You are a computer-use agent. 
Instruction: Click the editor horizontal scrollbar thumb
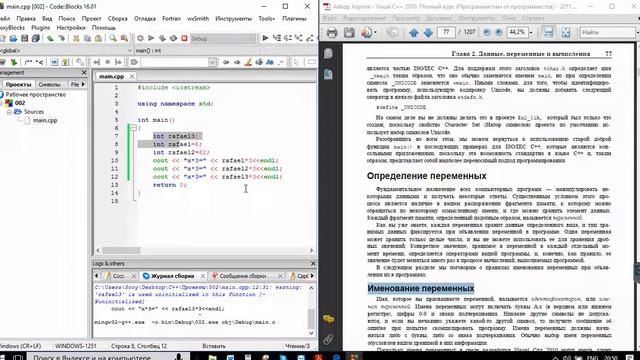coord(121,250)
